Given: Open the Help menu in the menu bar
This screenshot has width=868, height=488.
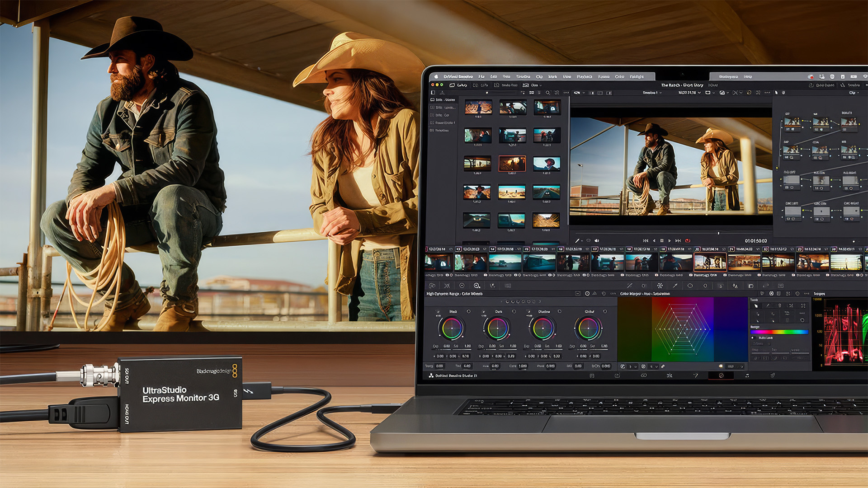Looking at the screenshot, I should 748,77.
